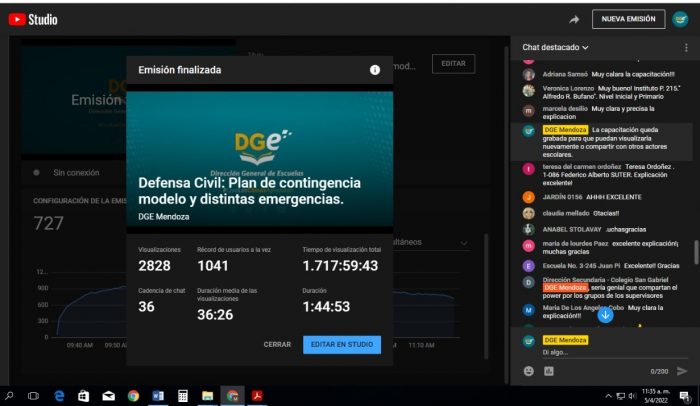The image size is (700, 406).
Task: Open notification center in taskbar
Action: coord(684,396)
